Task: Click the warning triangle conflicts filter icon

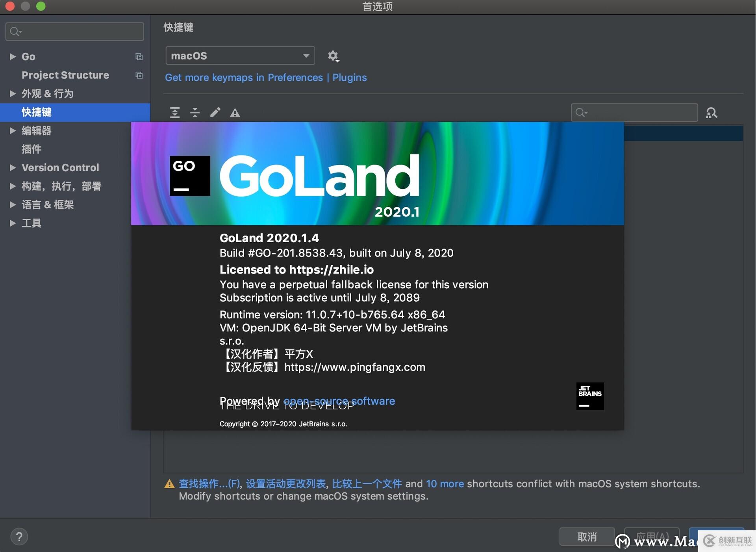Action: [x=235, y=113]
